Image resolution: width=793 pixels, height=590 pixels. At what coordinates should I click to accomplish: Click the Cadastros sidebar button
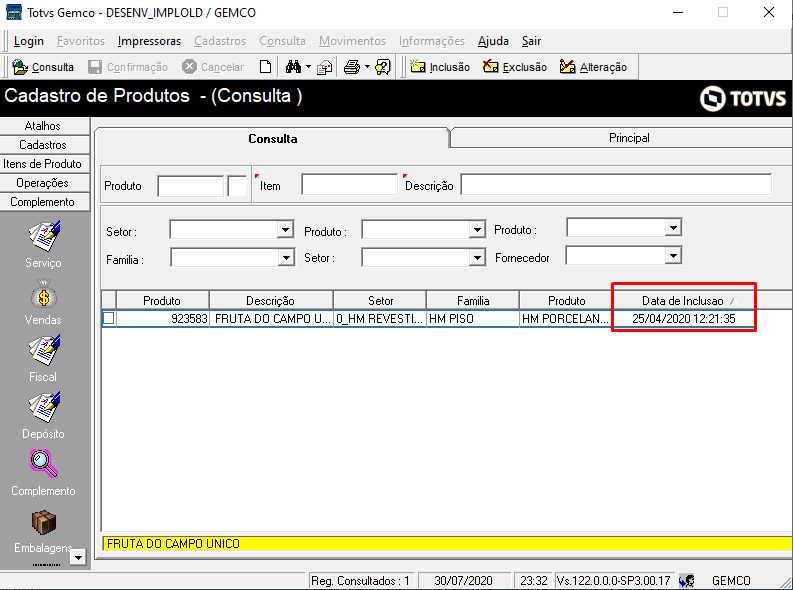[x=45, y=145]
